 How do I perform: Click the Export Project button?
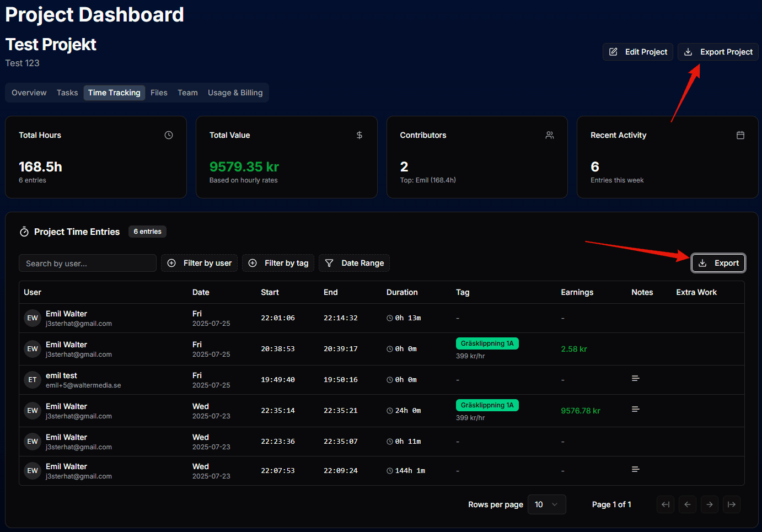pos(718,52)
